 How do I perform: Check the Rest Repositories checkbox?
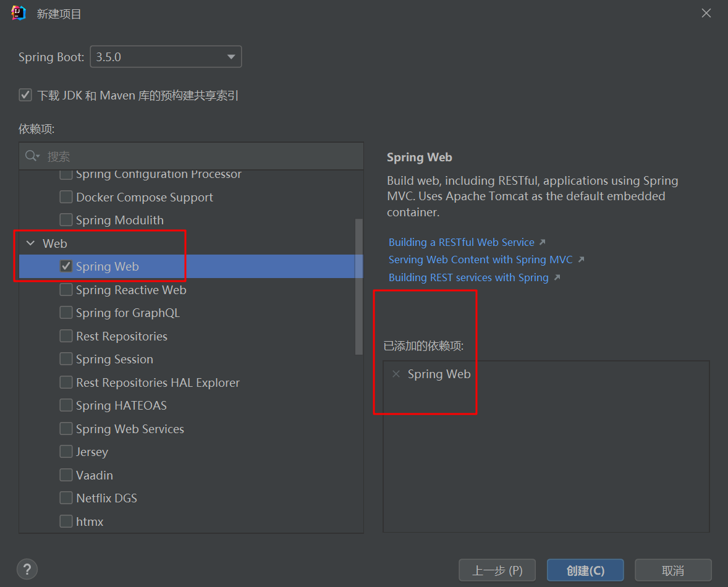pyautogui.click(x=66, y=336)
